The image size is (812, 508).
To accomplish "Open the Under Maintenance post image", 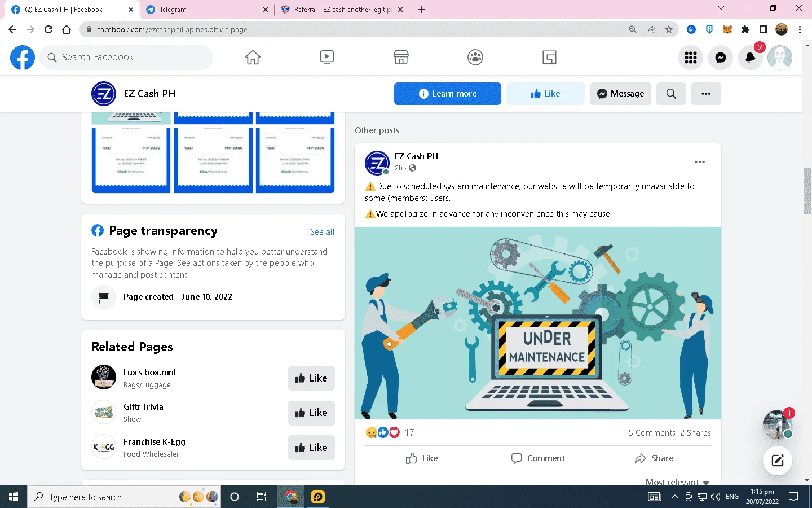I will pyautogui.click(x=538, y=323).
